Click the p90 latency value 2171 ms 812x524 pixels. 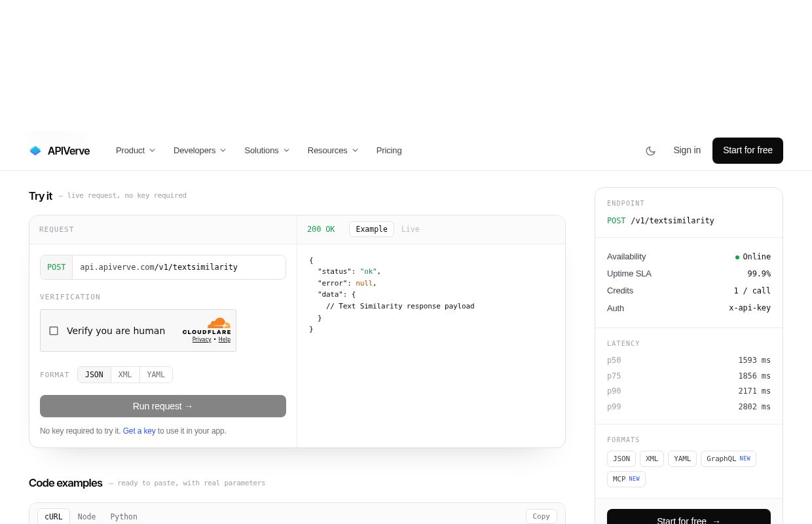coord(754,391)
